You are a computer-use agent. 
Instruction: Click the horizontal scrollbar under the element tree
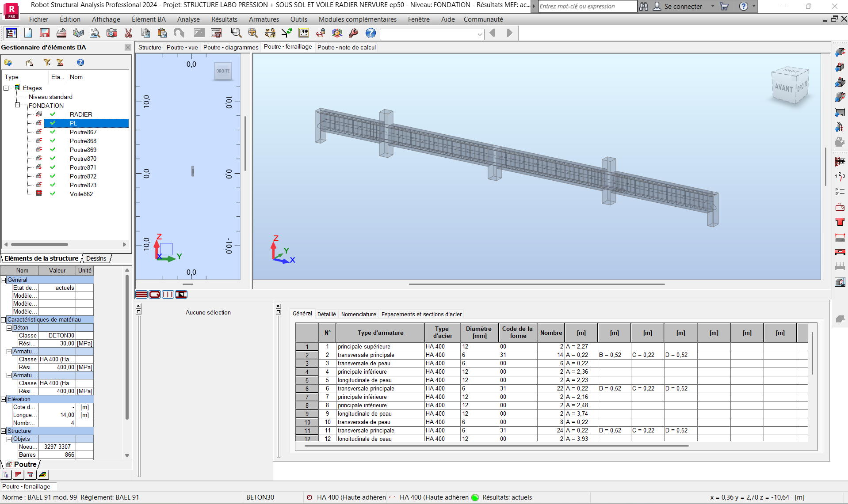coord(40,244)
